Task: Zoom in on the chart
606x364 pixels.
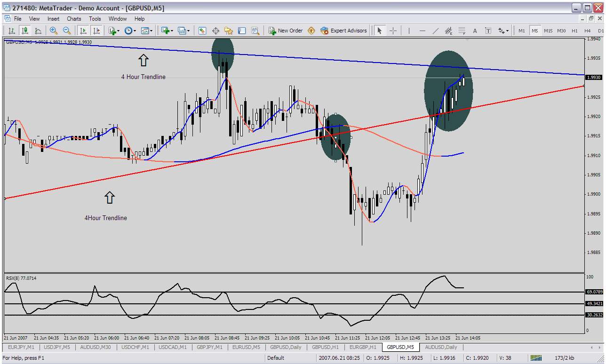Action: [54, 31]
